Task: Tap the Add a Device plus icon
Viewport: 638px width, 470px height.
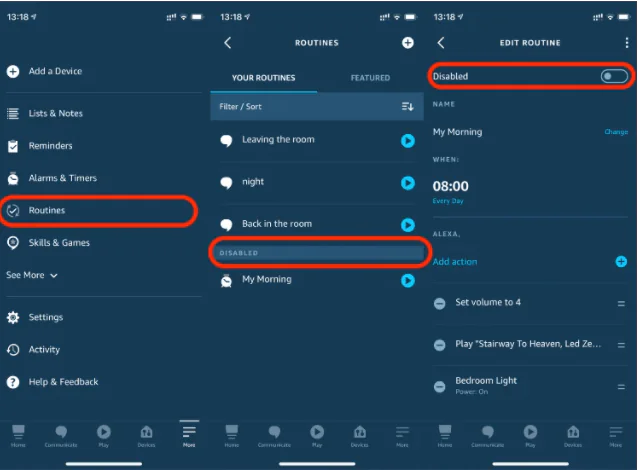Action: tap(13, 71)
